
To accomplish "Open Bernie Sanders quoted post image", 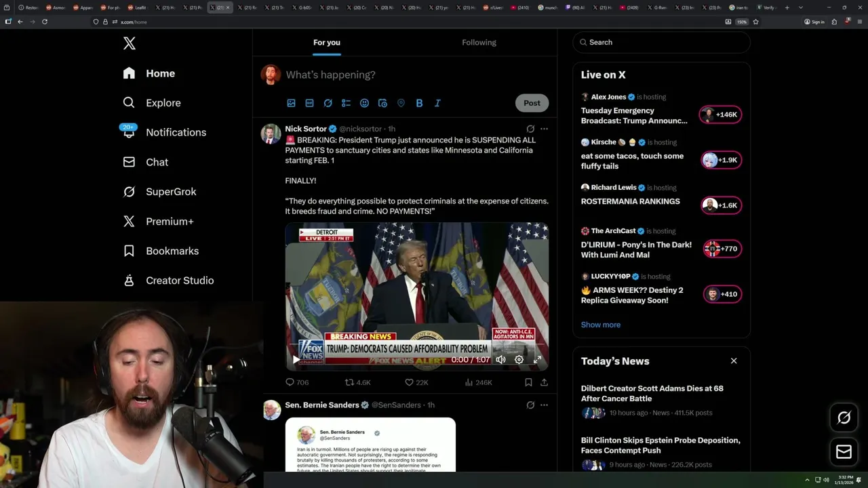I will 370,445.
